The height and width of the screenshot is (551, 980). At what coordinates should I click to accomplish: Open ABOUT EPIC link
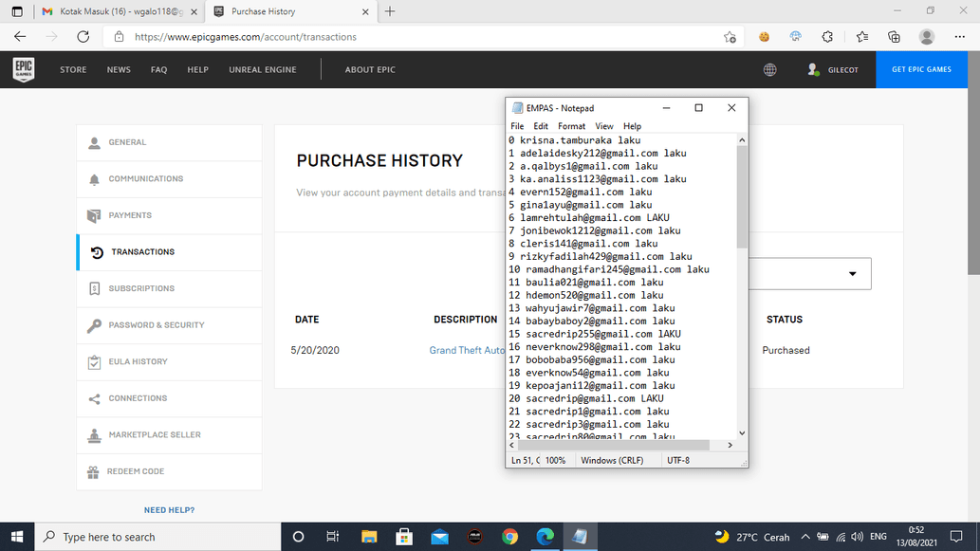(370, 70)
